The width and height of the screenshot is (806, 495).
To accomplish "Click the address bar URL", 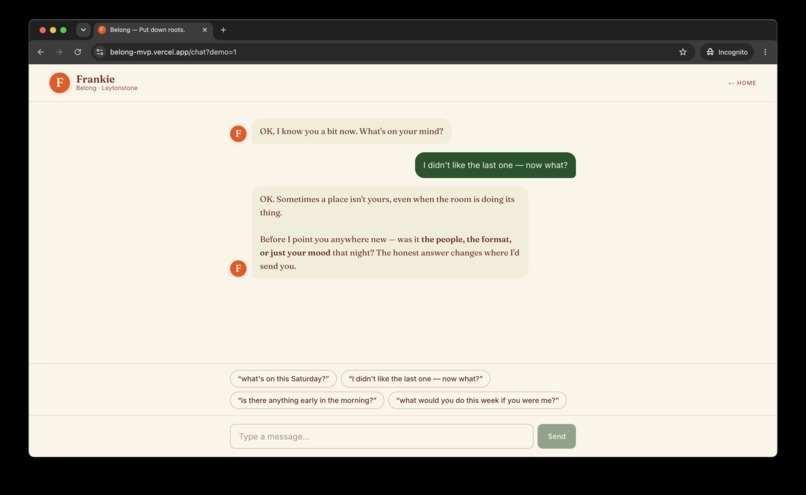I will coord(173,52).
